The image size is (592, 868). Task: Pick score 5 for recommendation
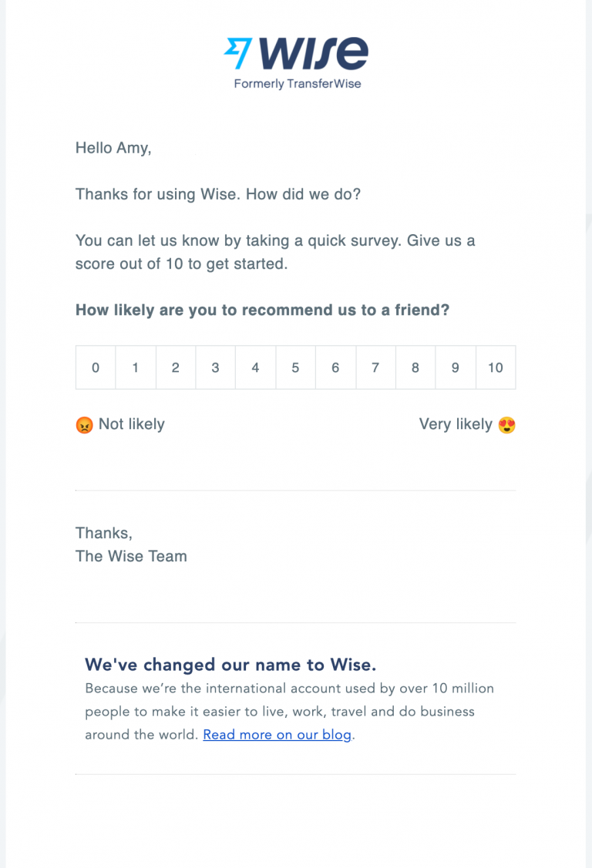click(295, 367)
